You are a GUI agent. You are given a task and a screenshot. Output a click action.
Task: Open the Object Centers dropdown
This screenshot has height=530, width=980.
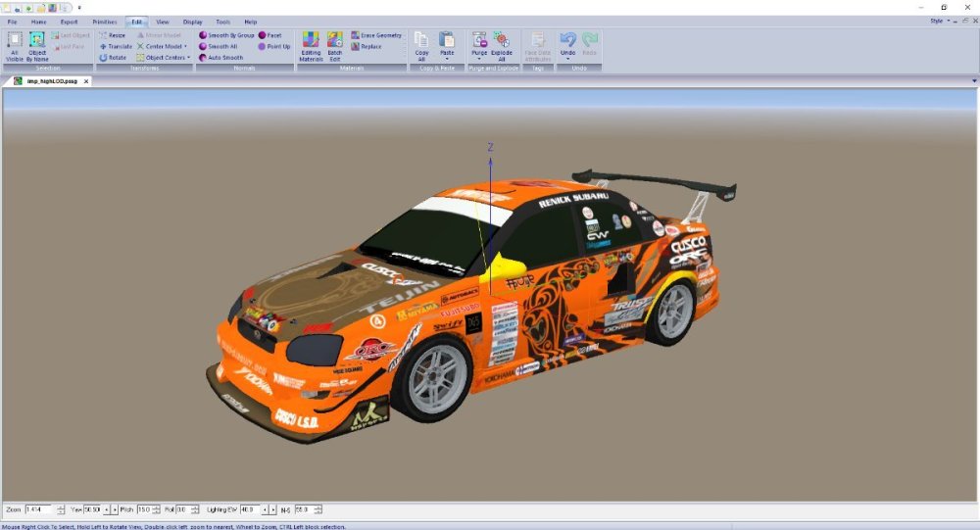click(187, 58)
